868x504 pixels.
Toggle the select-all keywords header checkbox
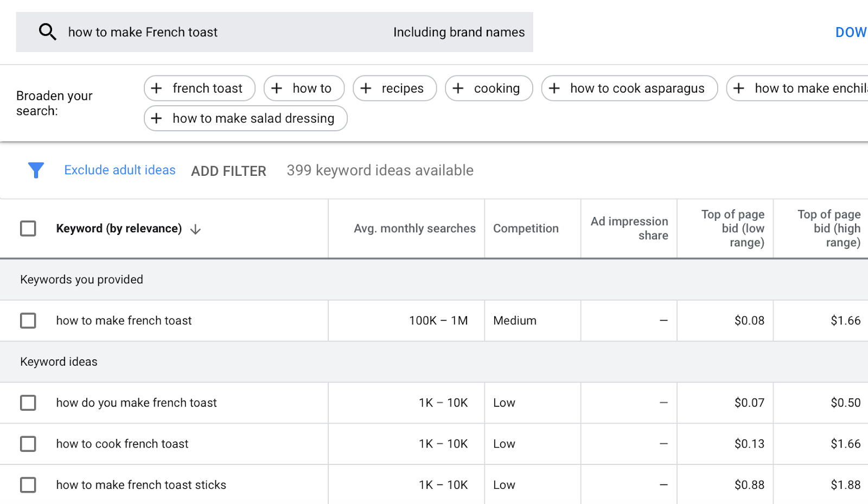(x=28, y=228)
